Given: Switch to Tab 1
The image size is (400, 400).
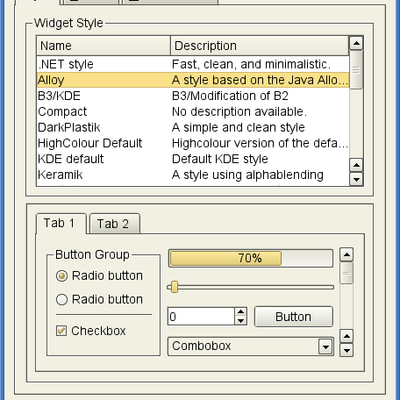Looking at the screenshot, I should (61, 223).
